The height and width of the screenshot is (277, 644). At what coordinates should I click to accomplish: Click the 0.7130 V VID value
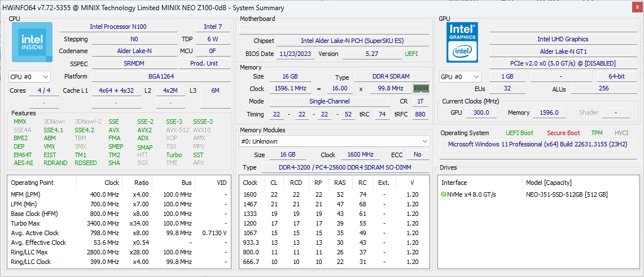click(214, 233)
